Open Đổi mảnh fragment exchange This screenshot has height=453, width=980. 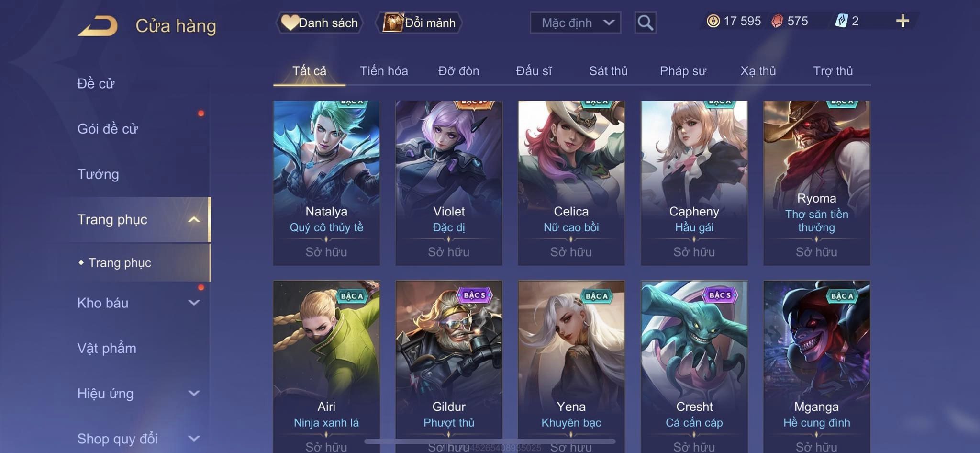click(419, 23)
